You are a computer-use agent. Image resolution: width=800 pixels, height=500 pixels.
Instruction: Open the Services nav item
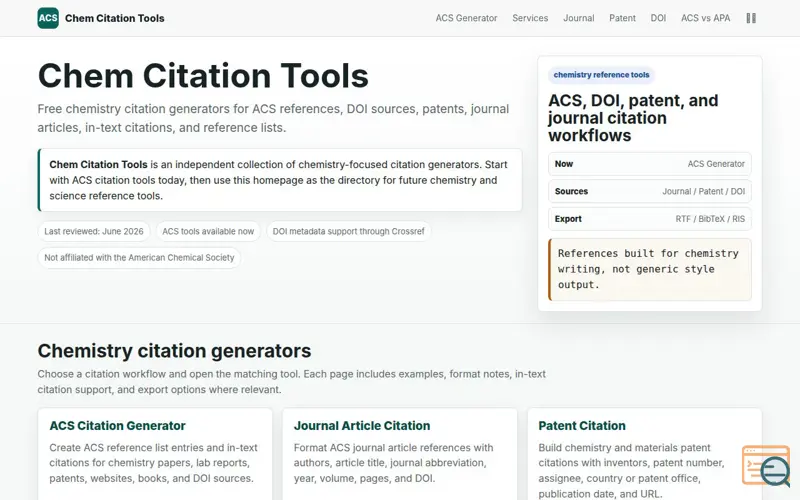pos(530,18)
